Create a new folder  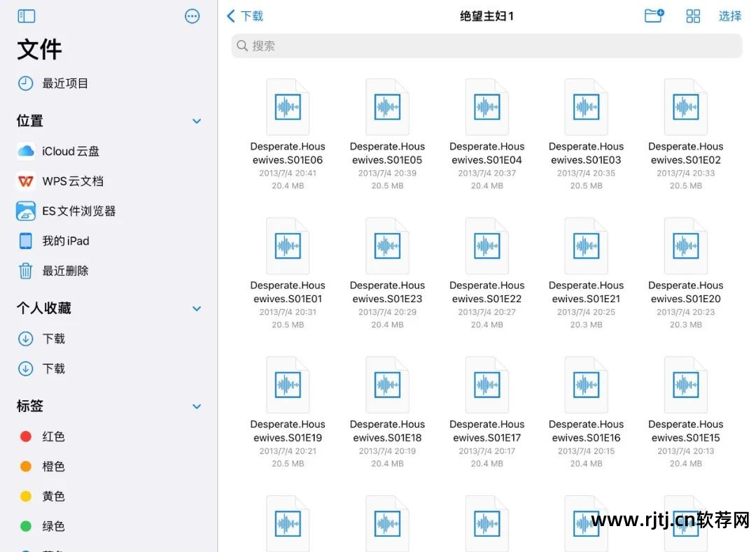(x=654, y=15)
